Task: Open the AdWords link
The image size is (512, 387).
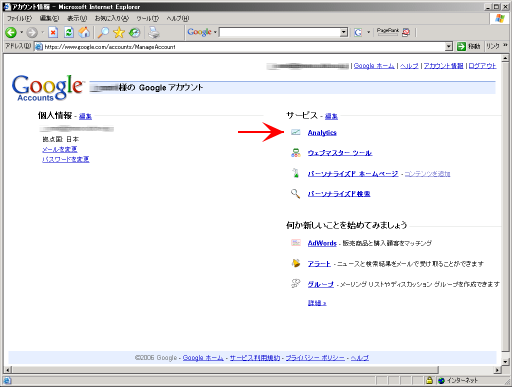Action: 322,243
